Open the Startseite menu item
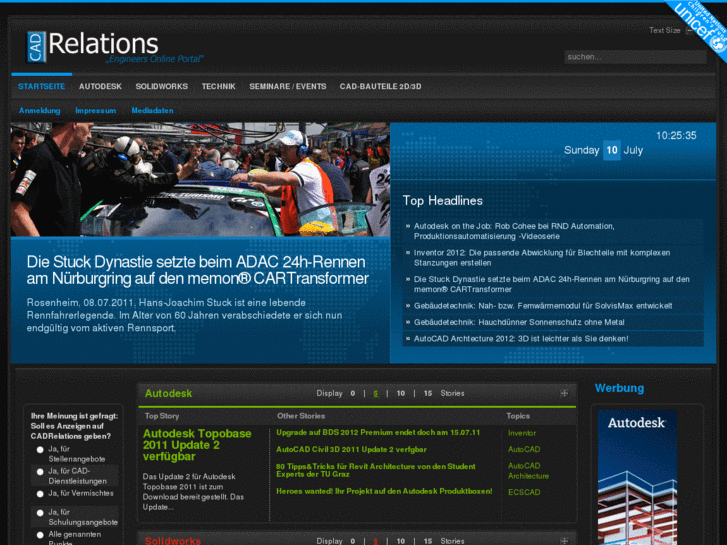This screenshot has height=545, width=727. pos(41,86)
